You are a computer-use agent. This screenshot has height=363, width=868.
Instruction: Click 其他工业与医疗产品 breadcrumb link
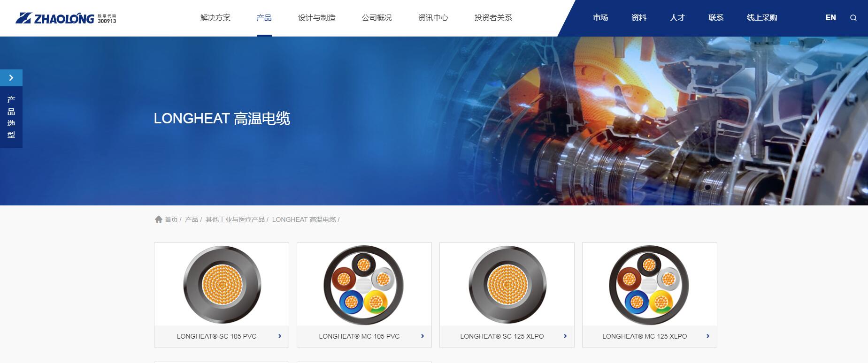click(235, 219)
